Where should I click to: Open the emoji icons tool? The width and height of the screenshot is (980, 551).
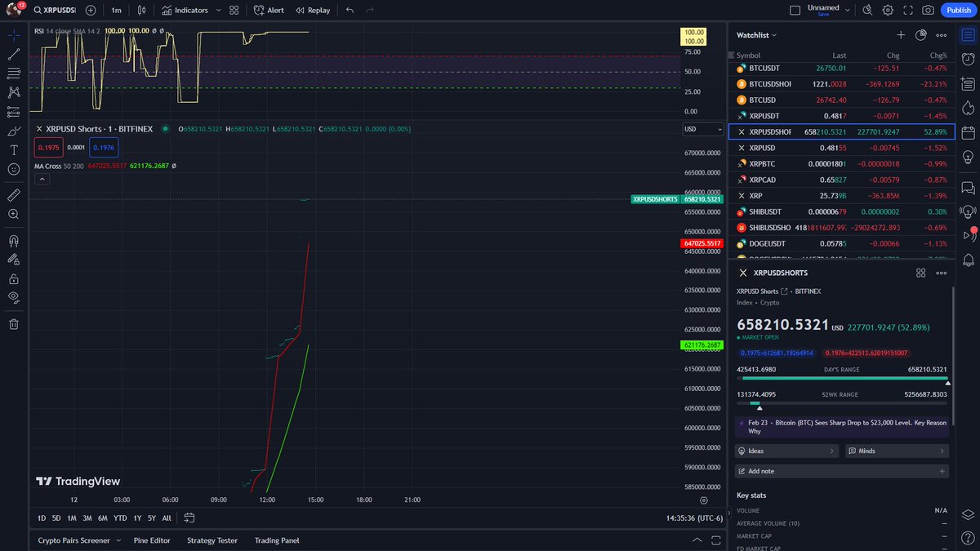pos(14,169)
